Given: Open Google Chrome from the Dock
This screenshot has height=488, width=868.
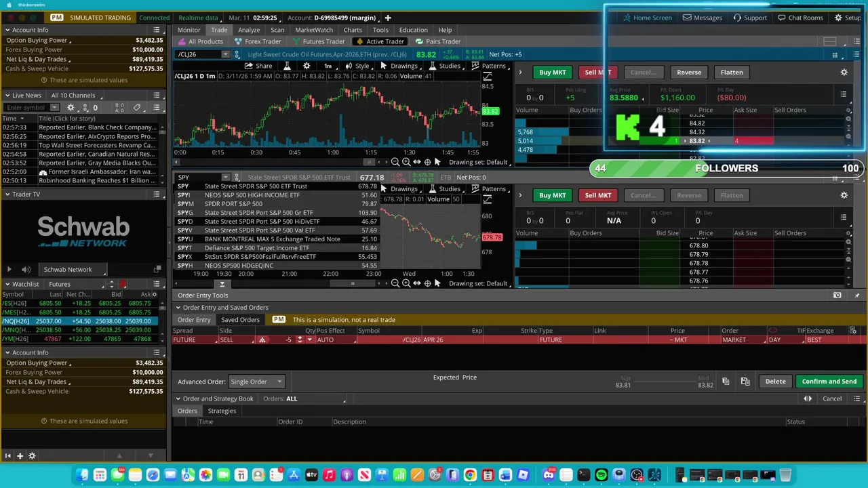Looking at the screenshot, I should tap(470, 475).
